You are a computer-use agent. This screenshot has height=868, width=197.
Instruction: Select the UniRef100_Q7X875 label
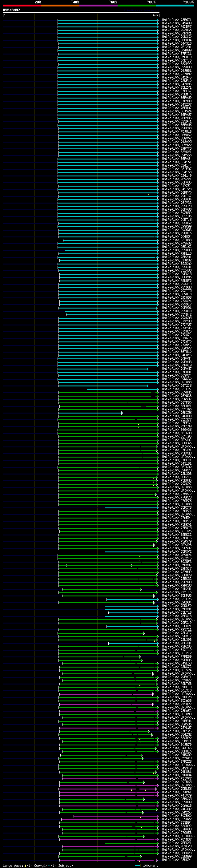tap(176, 331)
